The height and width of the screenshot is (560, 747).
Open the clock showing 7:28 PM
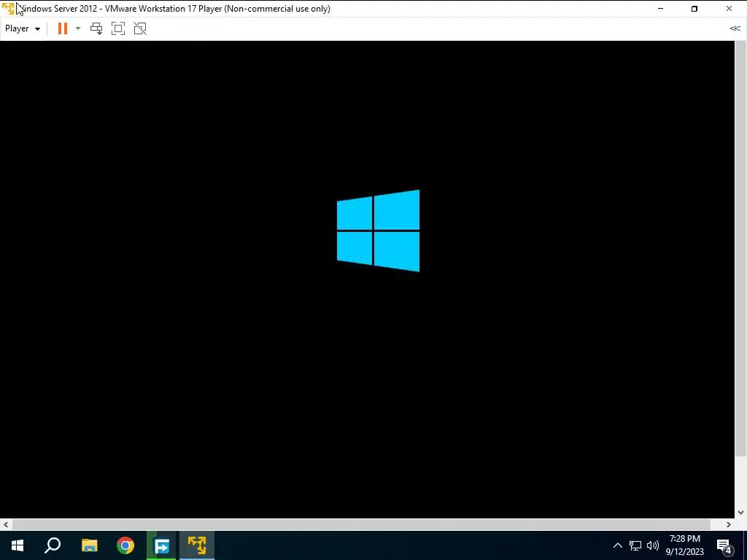pos(684,545)
